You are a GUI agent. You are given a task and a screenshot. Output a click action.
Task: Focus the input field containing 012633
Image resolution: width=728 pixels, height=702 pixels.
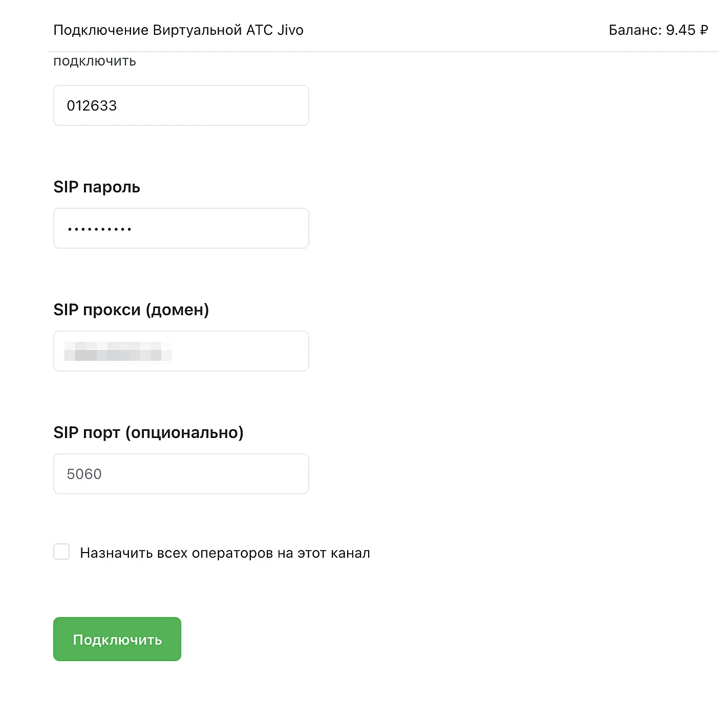point(181,105)
